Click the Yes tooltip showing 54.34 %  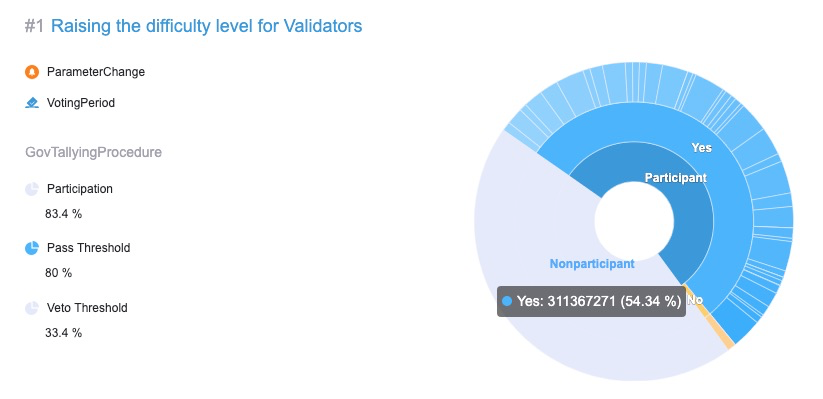(592, 301)
